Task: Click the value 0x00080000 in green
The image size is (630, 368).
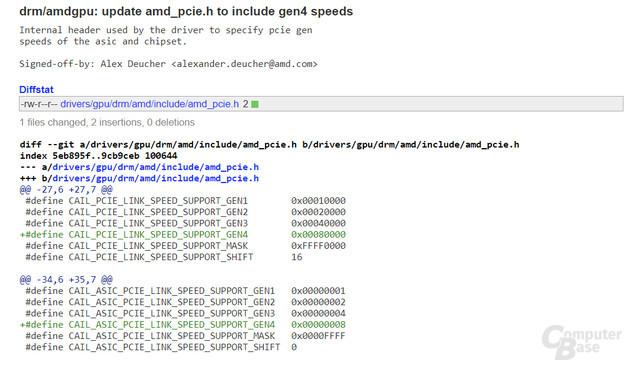Action: pyautogui.click(x=319, y=235)
